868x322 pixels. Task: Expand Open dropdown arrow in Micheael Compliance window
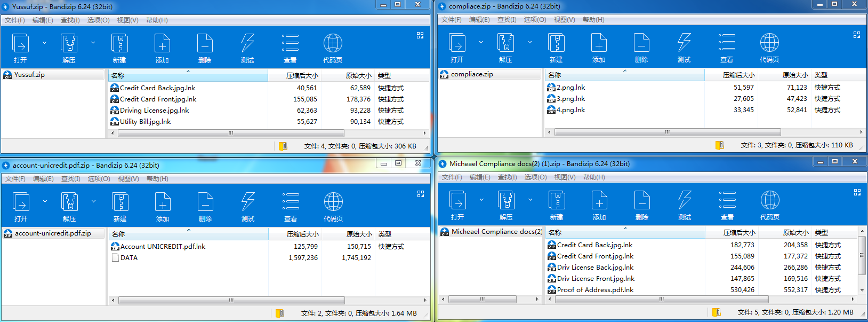481,200
